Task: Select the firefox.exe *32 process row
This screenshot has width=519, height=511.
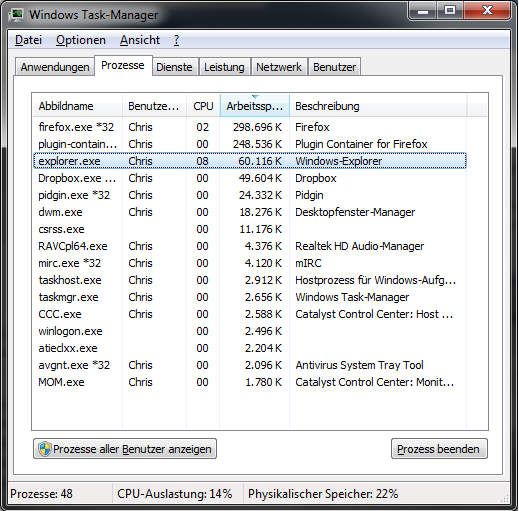Action: 250,127
